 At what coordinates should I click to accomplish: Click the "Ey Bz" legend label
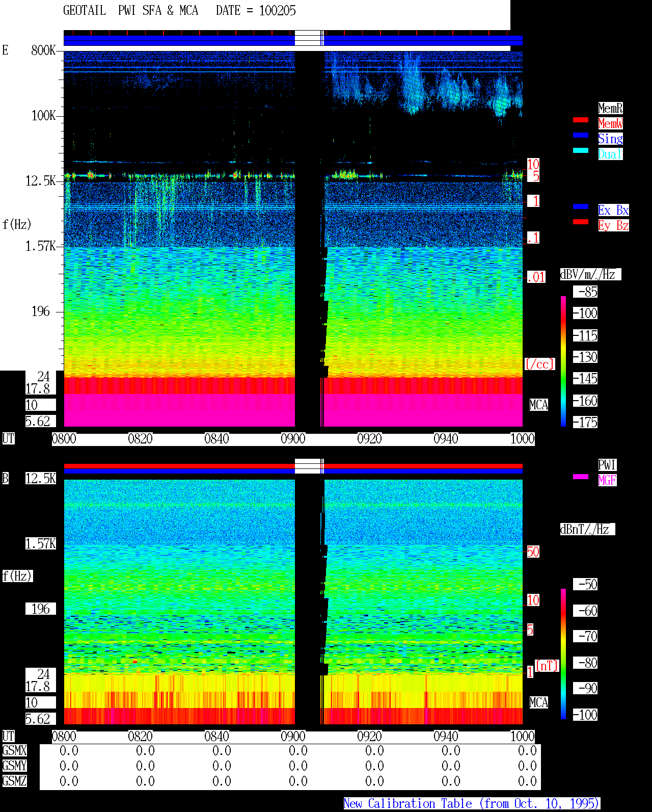(613, 225)
